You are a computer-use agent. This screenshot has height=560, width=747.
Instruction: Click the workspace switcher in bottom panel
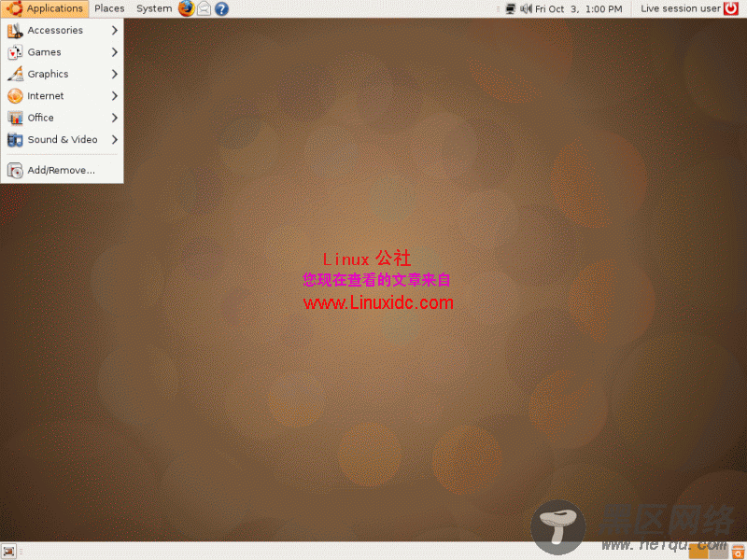pos(708,552)
